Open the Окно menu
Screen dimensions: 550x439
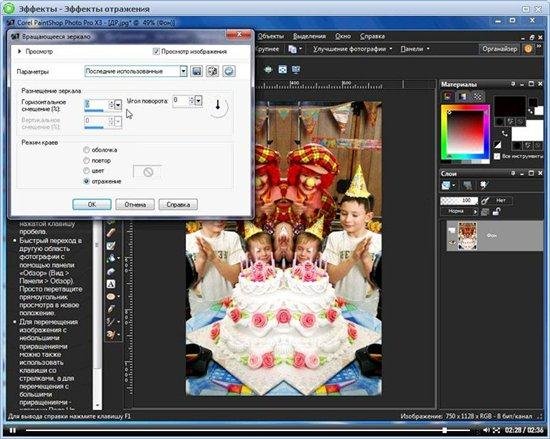click(x=343, y=36)
